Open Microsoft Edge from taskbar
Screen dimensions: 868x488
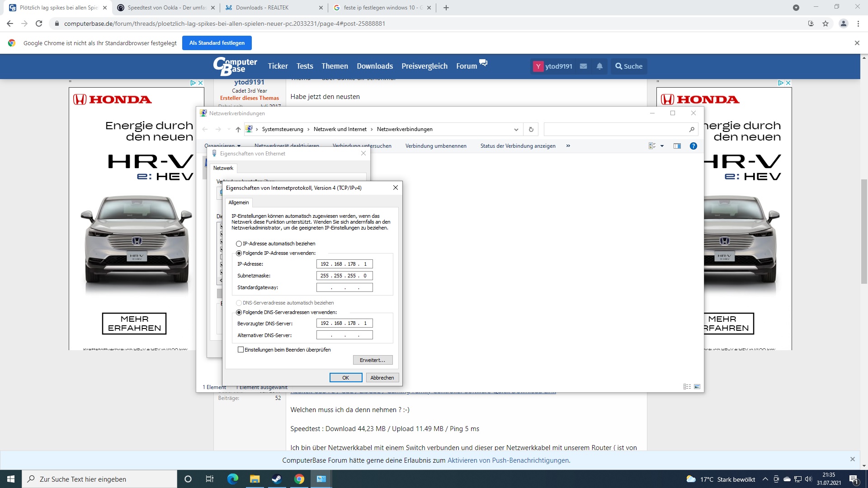tap(233, 479)
